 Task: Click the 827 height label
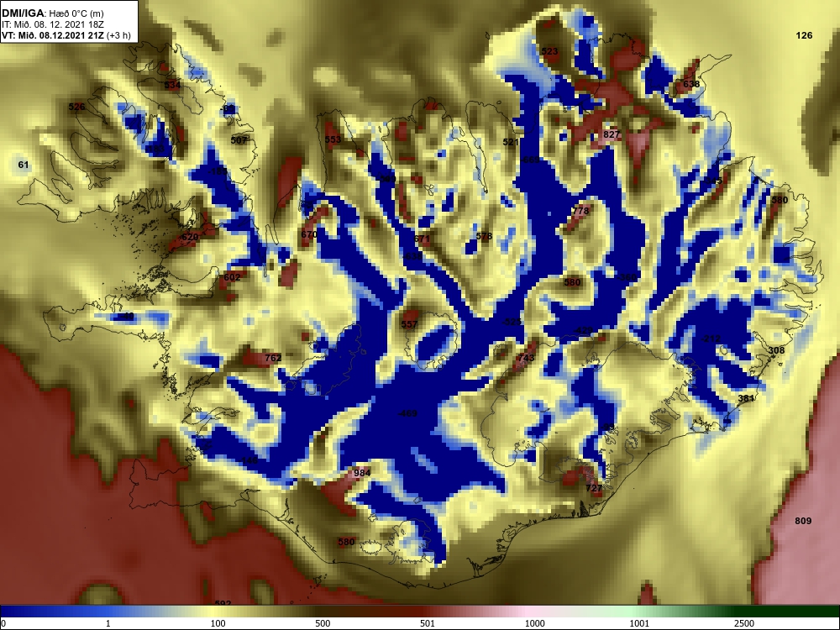tap(612, 134)
